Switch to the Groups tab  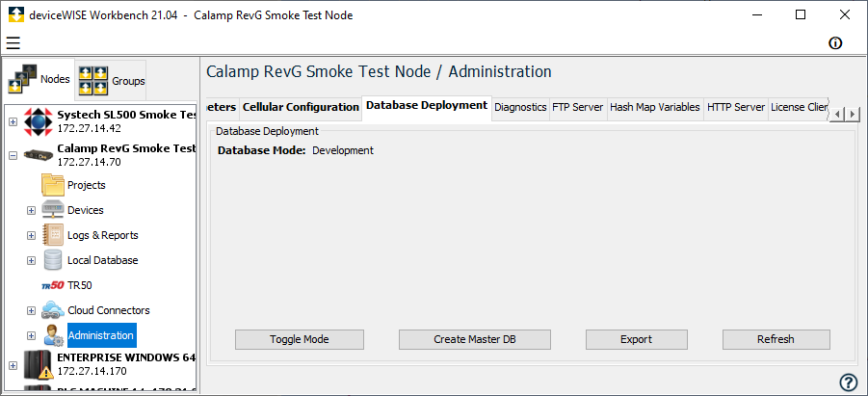[x=111, y=81]
